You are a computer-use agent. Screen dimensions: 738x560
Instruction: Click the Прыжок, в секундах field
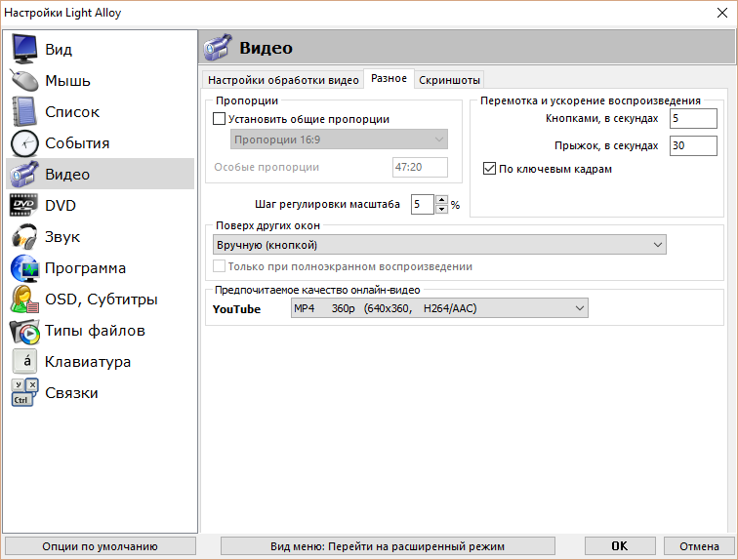pyautogui.click(x=693, y=145)
